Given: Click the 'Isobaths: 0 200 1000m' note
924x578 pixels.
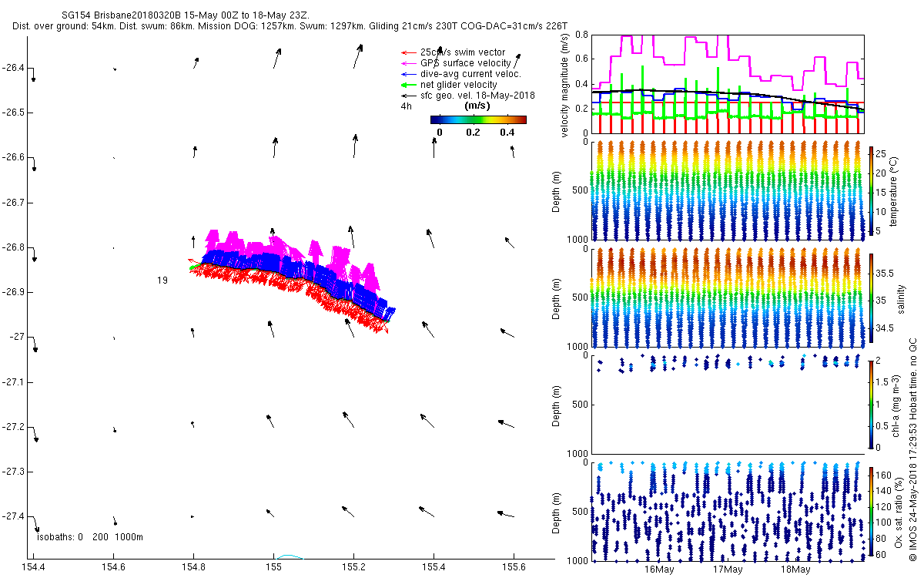Looking at the screenshot, I should pyautogui.click(x=90, y=536).
